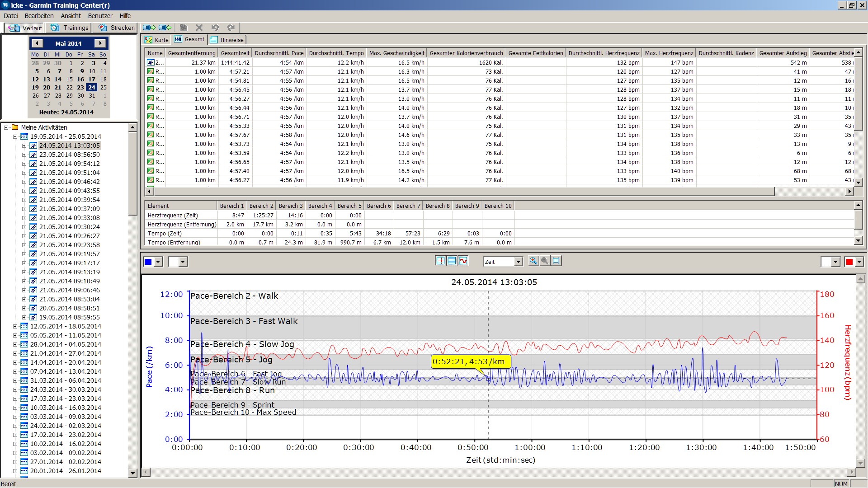Switch to the Karte tab

tap(156, 40)
